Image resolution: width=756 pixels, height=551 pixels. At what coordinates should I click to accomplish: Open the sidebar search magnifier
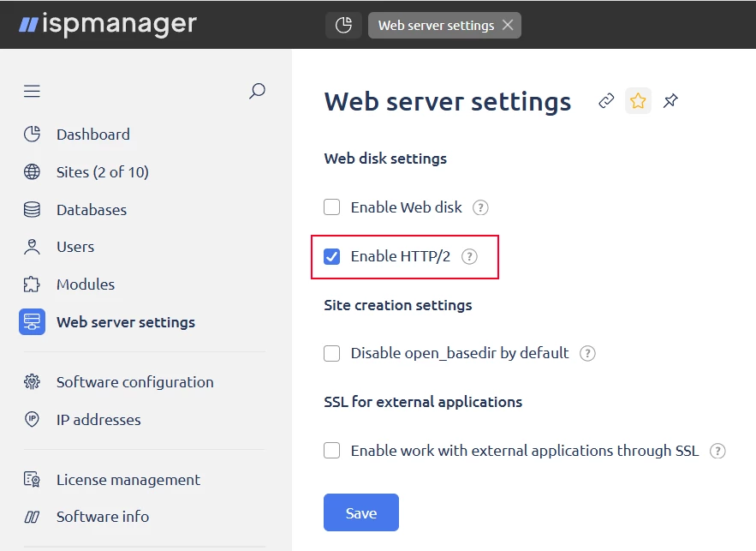pyautogui.click(x=257, y=91)
